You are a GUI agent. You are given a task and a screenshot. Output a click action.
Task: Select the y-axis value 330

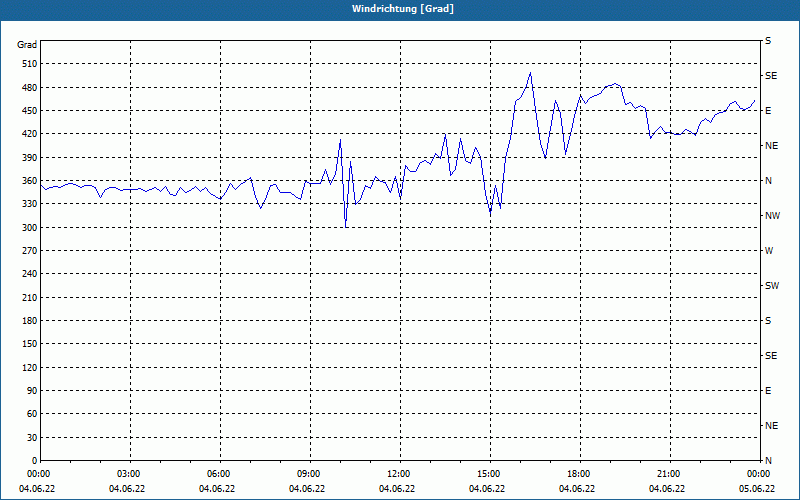point(30,204)
